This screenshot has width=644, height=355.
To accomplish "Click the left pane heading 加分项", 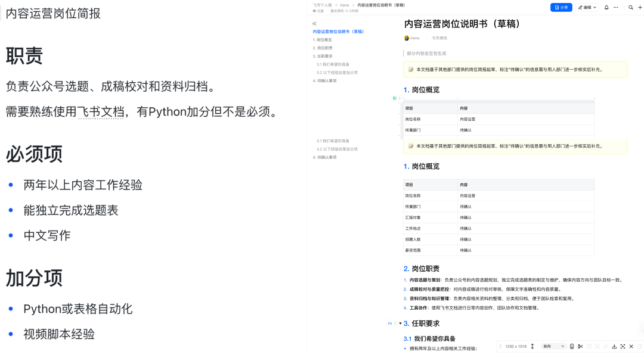I will (x=34, y=278).
